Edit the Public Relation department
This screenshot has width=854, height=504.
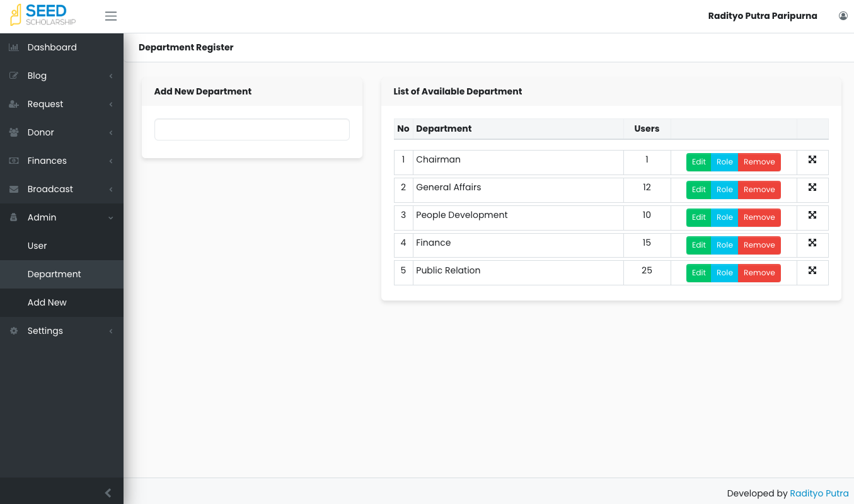coord(698,273)
